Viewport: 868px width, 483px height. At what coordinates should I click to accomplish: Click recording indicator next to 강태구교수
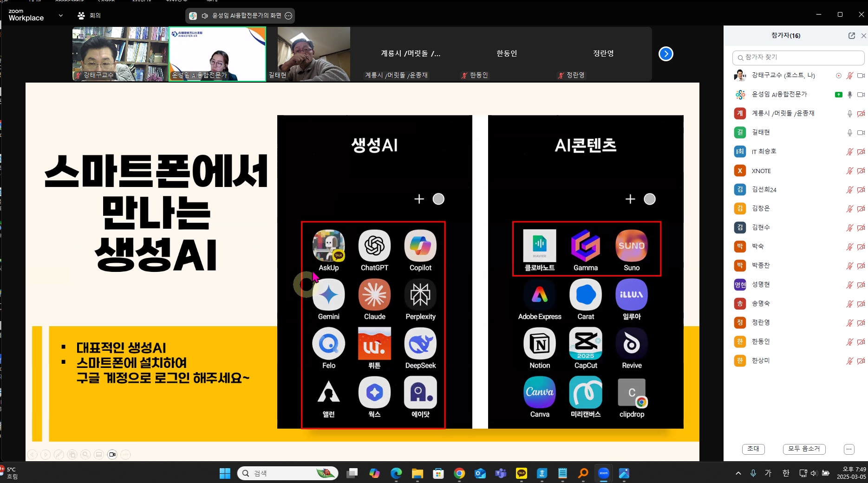(x=839, y=76)
